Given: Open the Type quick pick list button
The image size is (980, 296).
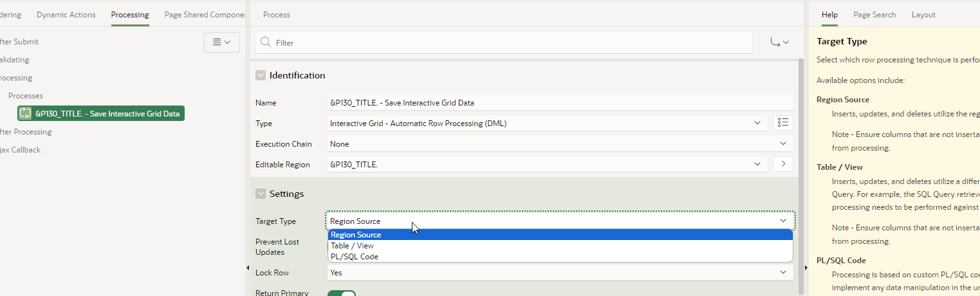Looking at the screenshot, I should pos(782,123).
